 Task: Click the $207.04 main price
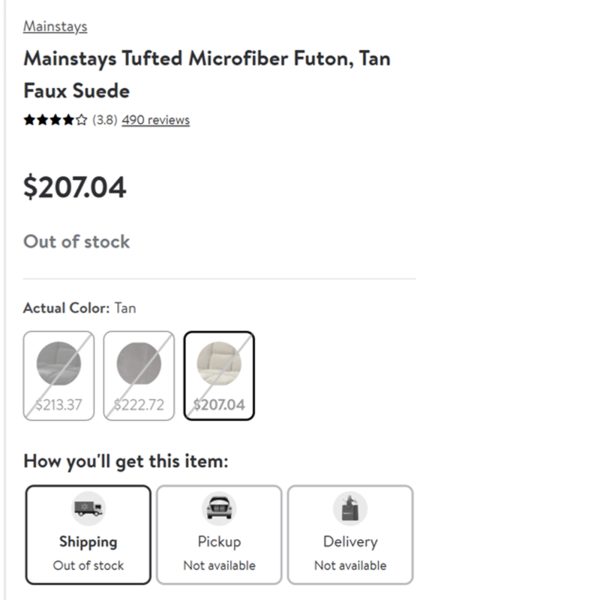click(x=75, y=187)
